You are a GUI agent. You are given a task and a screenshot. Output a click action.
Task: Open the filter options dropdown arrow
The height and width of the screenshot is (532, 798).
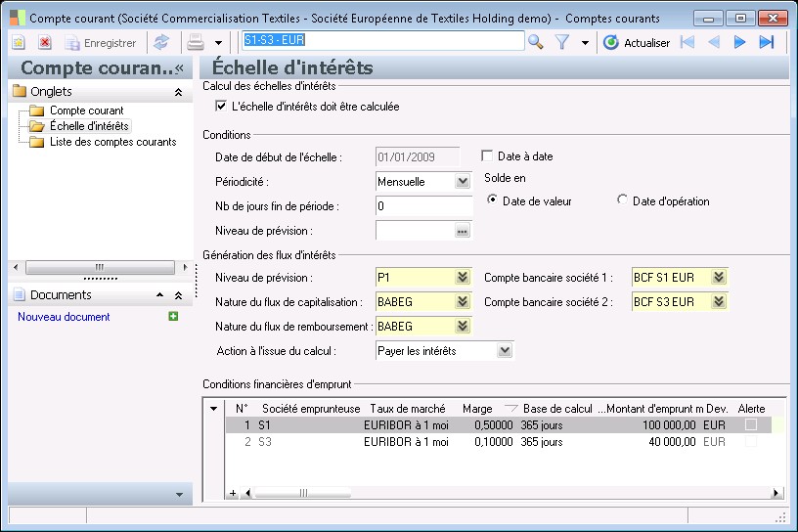[585, 43]
